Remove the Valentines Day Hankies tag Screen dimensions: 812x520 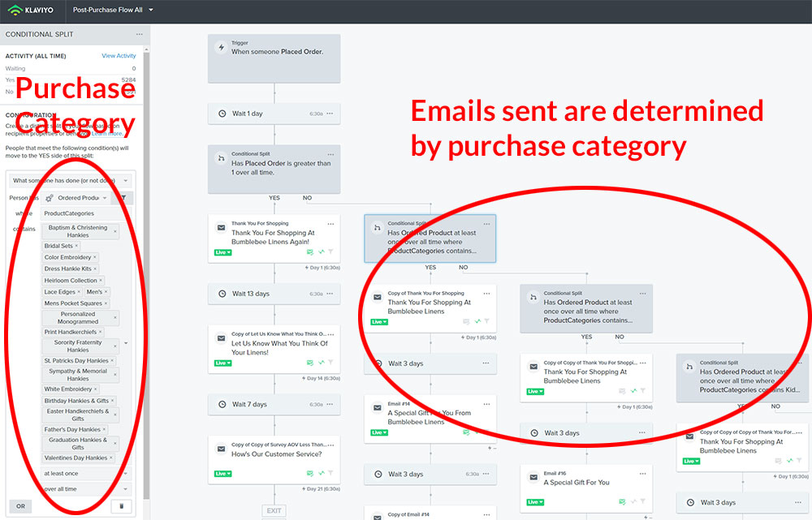pyautogui.click(x=110, y=458)
